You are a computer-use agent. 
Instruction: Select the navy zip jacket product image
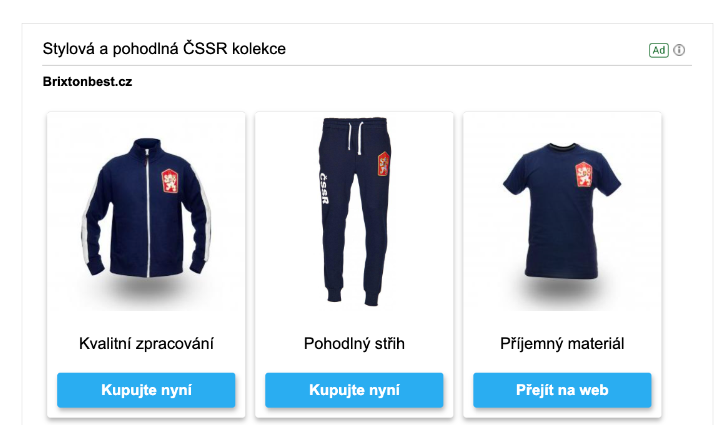pos(146,212)
